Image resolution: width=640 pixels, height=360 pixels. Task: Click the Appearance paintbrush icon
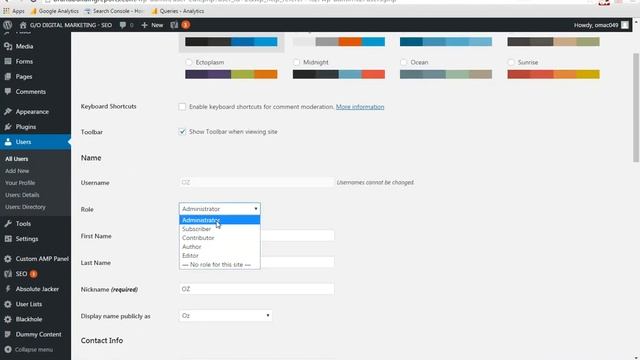pyautogui.click(x=8, y=111)
